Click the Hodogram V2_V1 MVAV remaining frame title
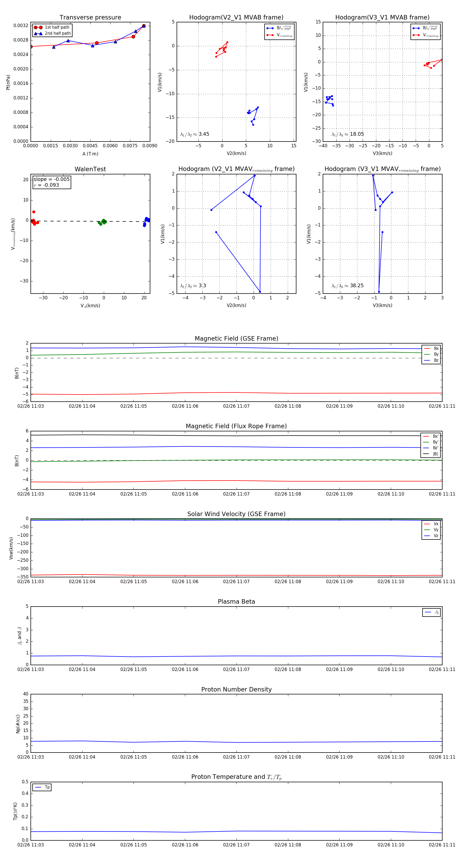The height and width of the screenshot is (868, 473). point(236,169)
